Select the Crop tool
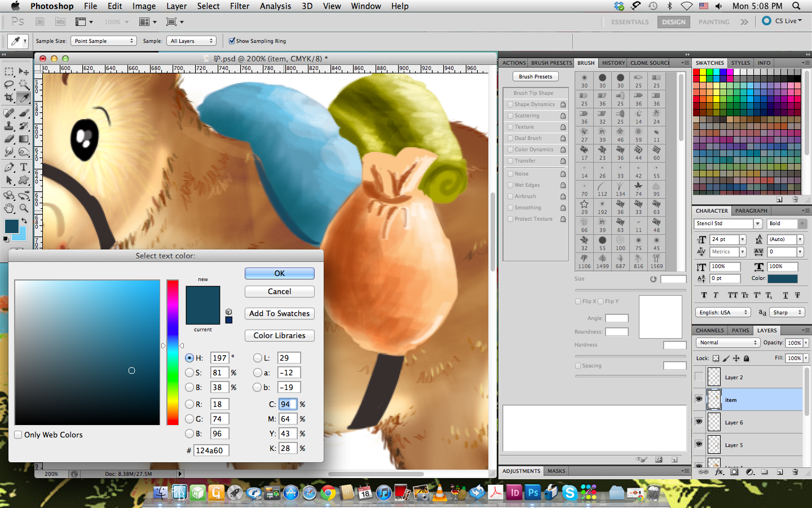The image size is (812, 508). tap(9, 98)
